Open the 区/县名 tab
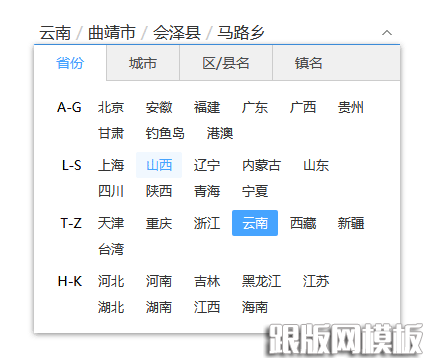435x363 pixels. click(226, 63)
